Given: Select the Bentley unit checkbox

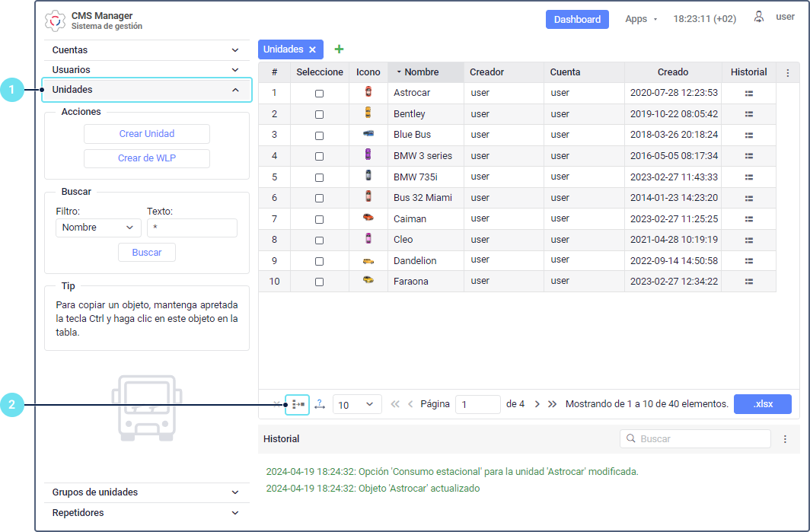Looking at the screenshot, I should pos(319,114).
